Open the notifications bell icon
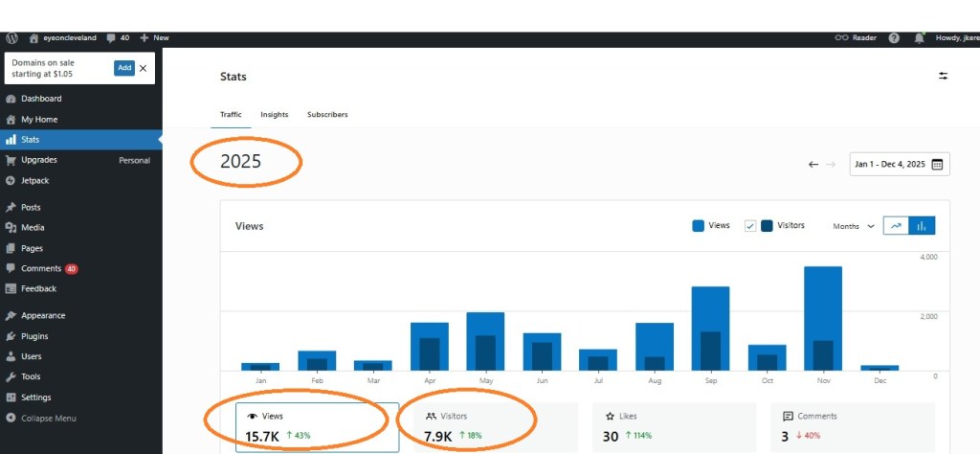The width and height of the screenshot is (980, 454). pos(920,38)
